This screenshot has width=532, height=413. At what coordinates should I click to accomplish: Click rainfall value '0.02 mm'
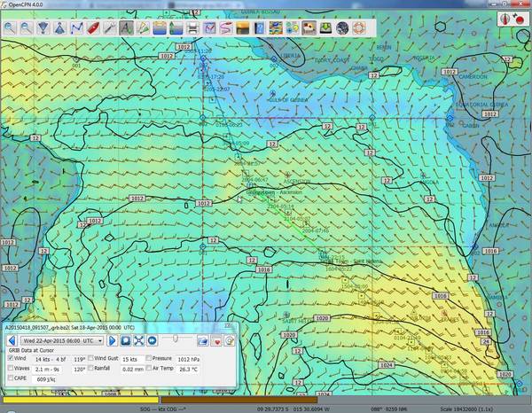[133, 369]
